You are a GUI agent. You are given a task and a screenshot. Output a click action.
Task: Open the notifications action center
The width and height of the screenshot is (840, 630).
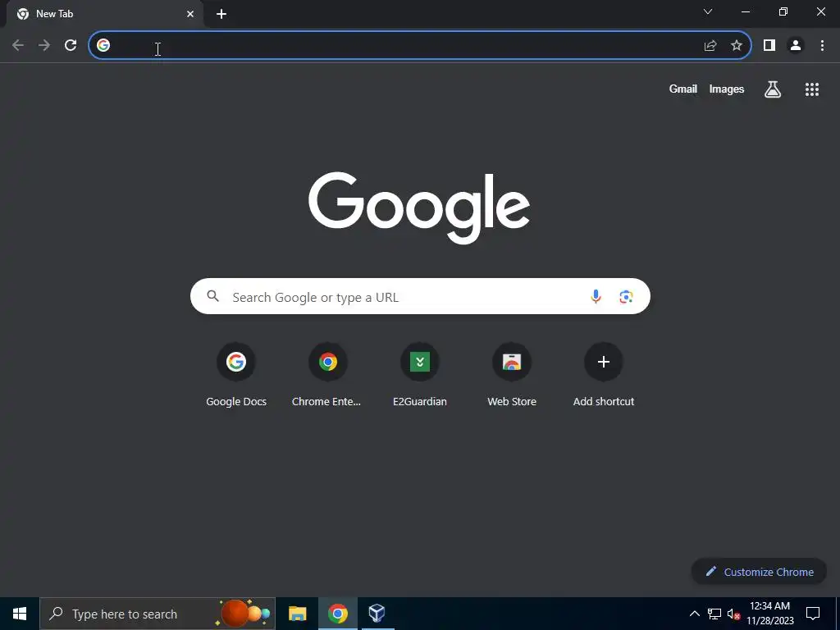pyautogui.click(x=813, y=614)
